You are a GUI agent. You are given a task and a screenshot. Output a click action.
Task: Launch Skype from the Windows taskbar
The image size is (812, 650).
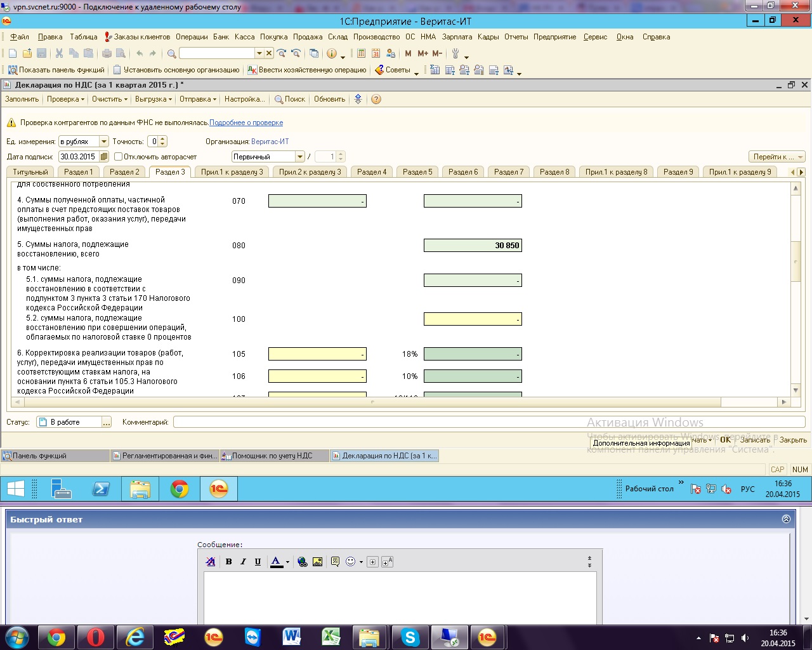410,637
